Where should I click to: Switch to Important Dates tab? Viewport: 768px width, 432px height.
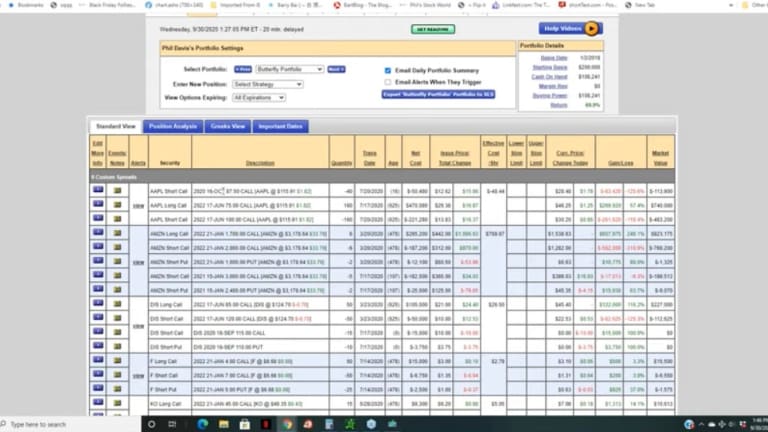pyautogui.click(x=280, y=126)
